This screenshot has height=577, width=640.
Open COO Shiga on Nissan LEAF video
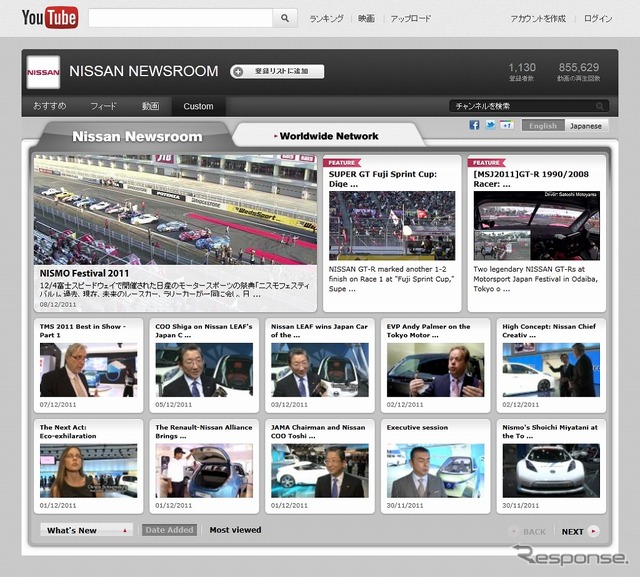click(x=204, y=370)
